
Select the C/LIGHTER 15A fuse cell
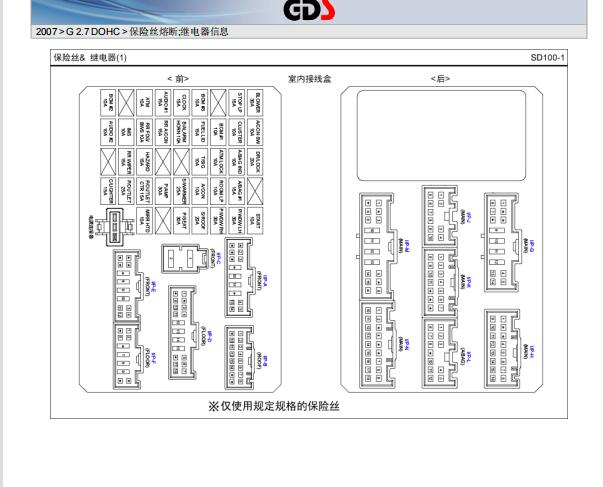[x=108, y=191]
